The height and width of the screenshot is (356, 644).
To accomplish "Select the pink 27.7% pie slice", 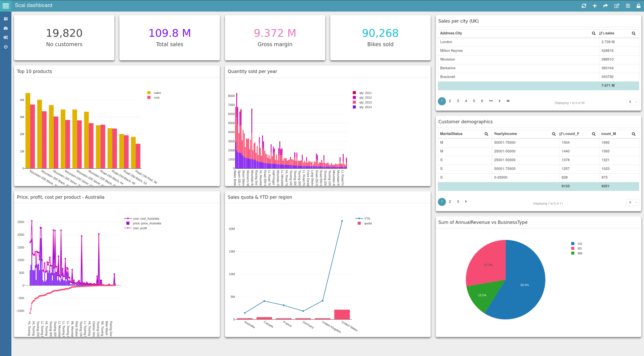I will (489, 264).
